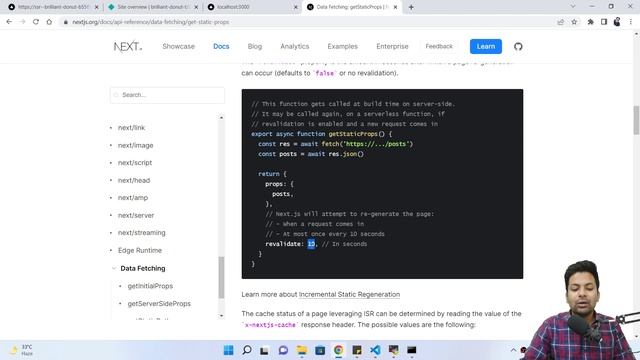Open next/image in the sidebar
Viewport: 640px width, 360px height.
136,145
